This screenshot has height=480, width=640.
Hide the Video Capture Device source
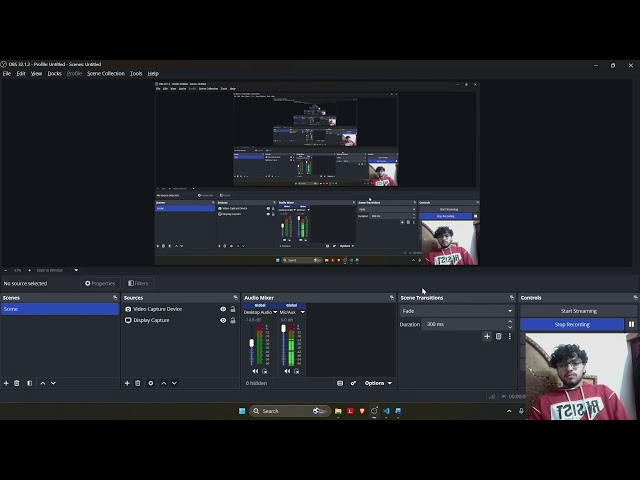[x=223, y=309]
